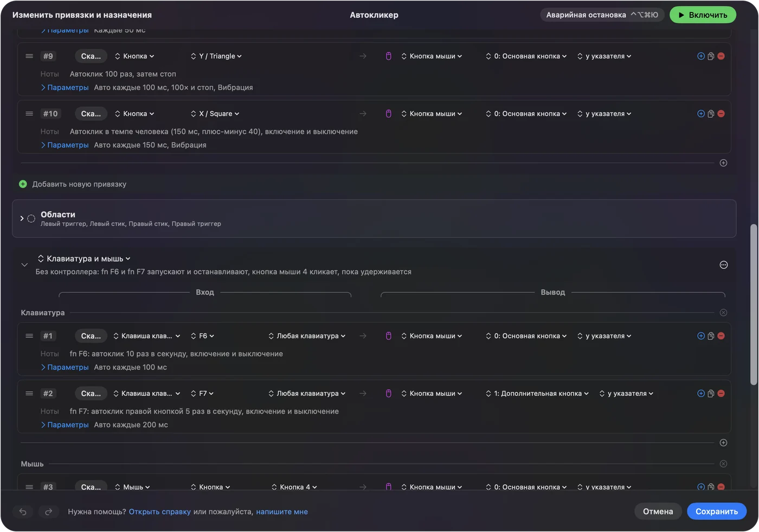Collapse the Клавиатура и мышь section
759x532 pixels.
pos(24,265)
